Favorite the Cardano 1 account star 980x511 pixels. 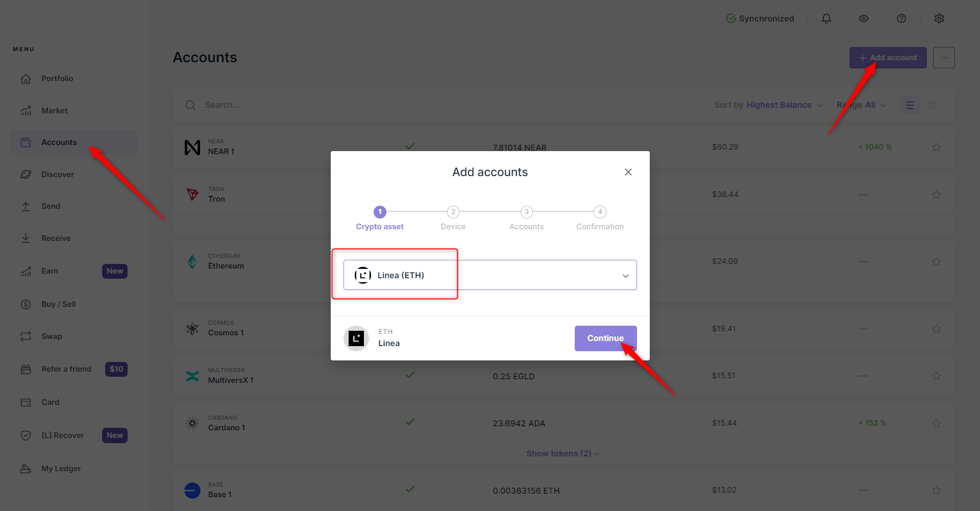tap(937, 423)
